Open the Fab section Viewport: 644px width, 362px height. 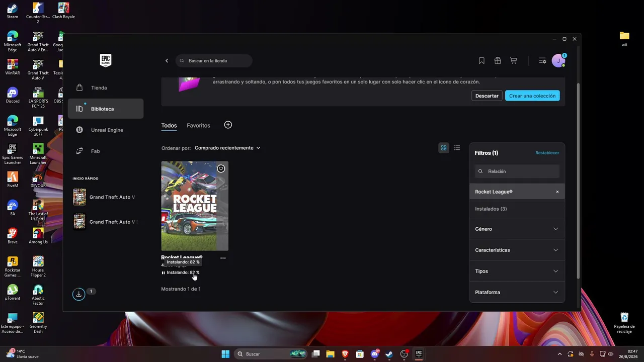click(106, 151)
